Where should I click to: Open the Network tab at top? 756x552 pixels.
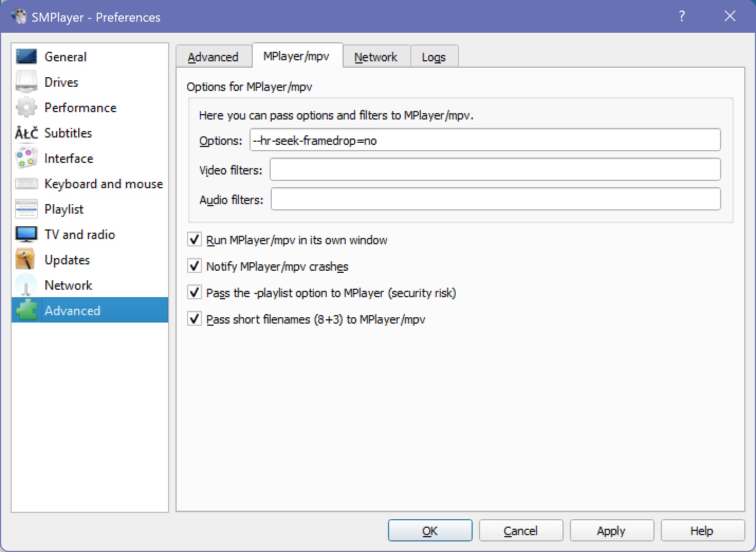376,57
